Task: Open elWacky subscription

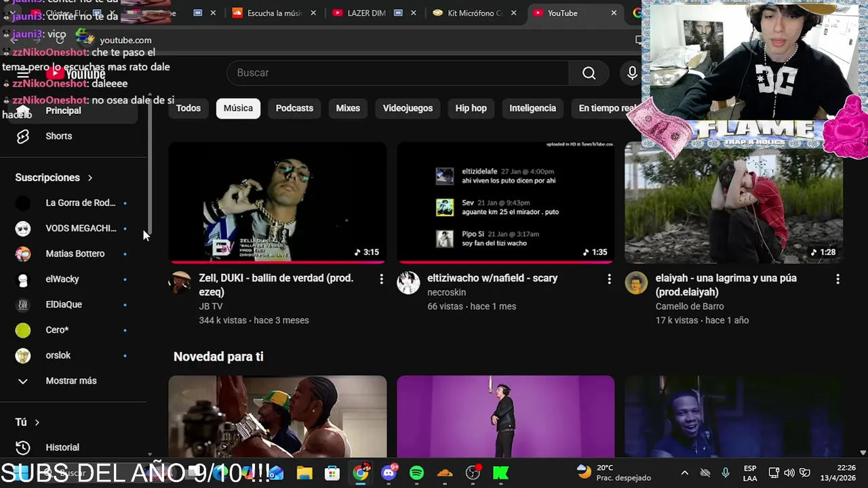Action: point(71,279)
